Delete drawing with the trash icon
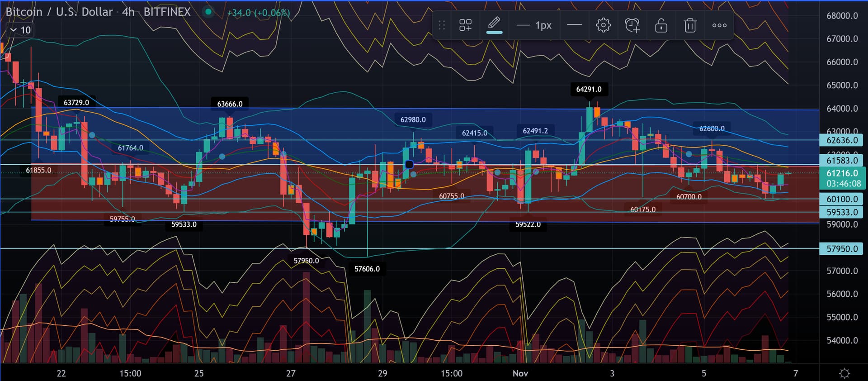This screenshot has height=381, width=868. (x=690, y=25)
